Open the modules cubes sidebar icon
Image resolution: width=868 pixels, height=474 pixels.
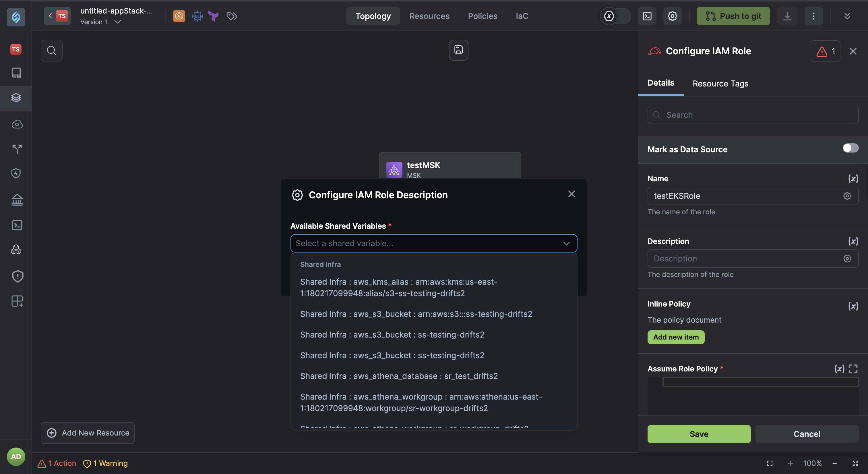coord(16,250)
